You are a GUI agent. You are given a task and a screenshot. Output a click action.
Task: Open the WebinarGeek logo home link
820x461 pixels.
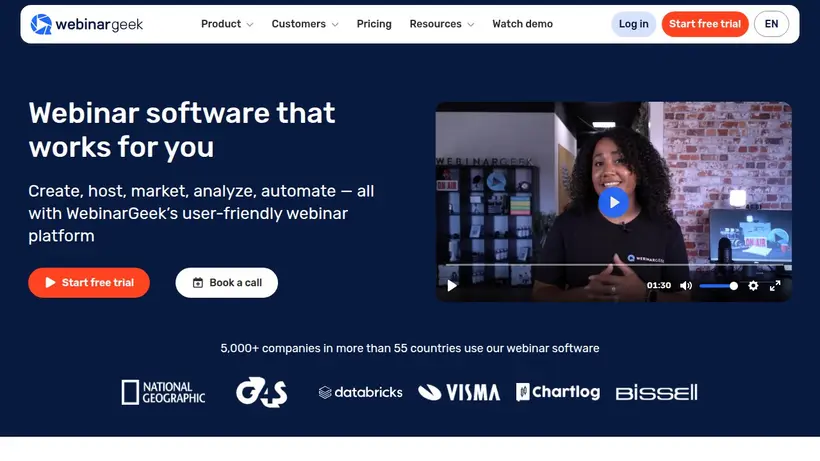87,24
